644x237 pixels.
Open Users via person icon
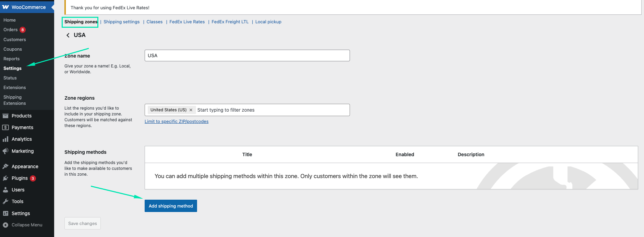[5, 190]
